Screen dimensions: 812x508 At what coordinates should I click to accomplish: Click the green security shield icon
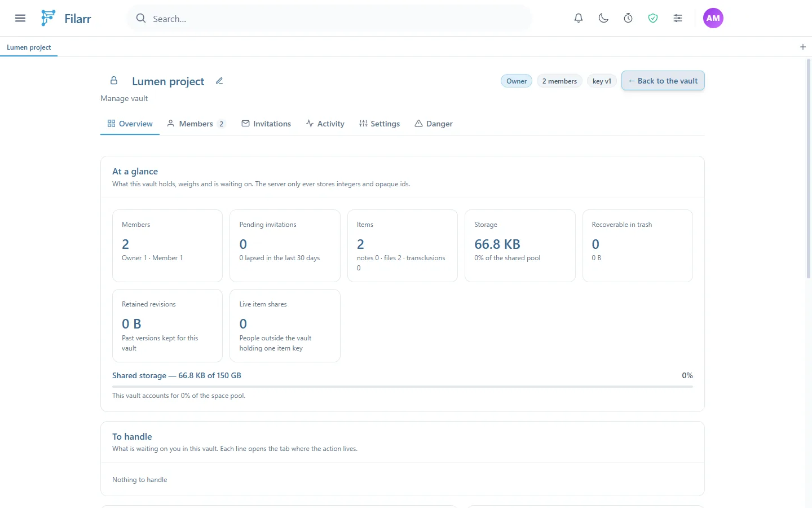click(653, 18)
